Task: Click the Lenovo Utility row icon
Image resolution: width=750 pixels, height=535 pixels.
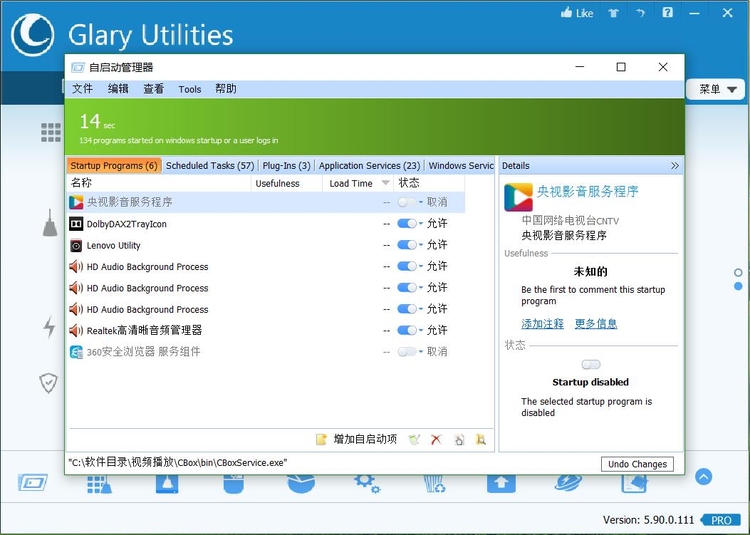Action: [76, 246]
